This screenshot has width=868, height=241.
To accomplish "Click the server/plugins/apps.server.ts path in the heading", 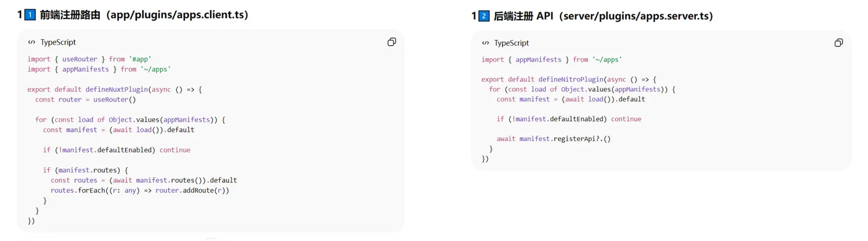I will [637, 16].
